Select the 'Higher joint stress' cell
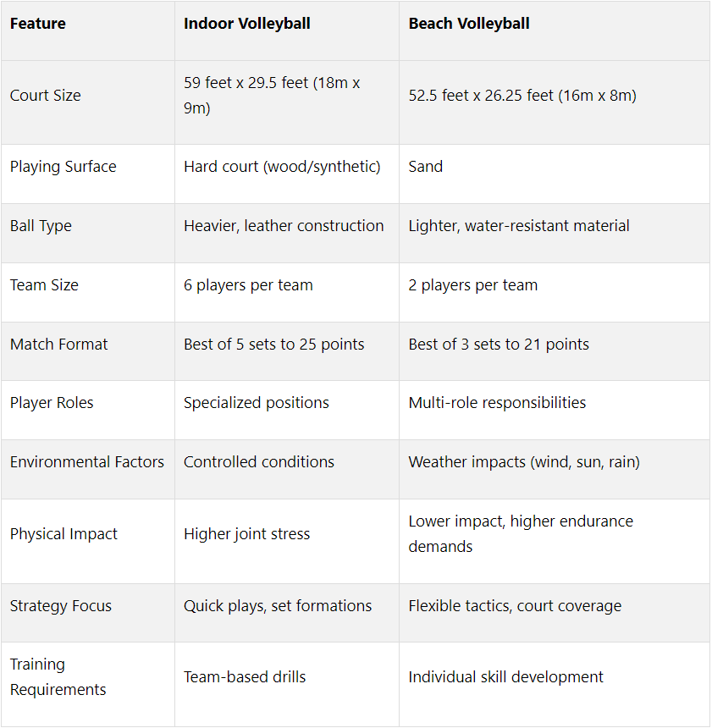The image size is (712, 728). pos(246,534)
